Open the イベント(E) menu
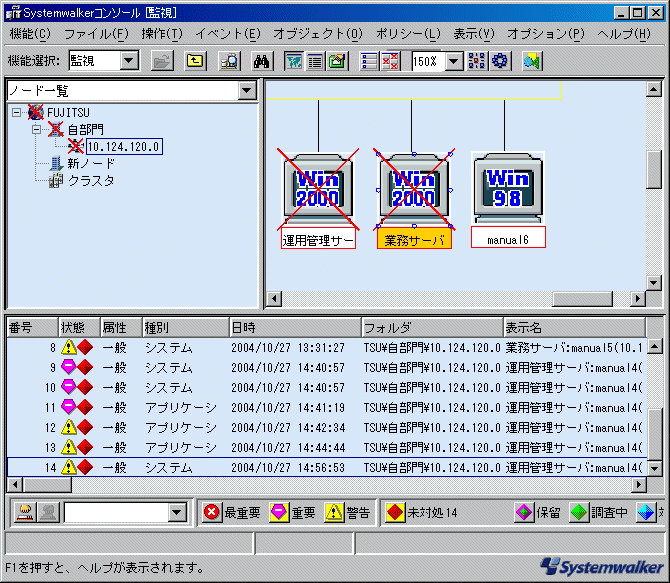The height and width of the screenshot is (583, 670). [x=228, y=33]
